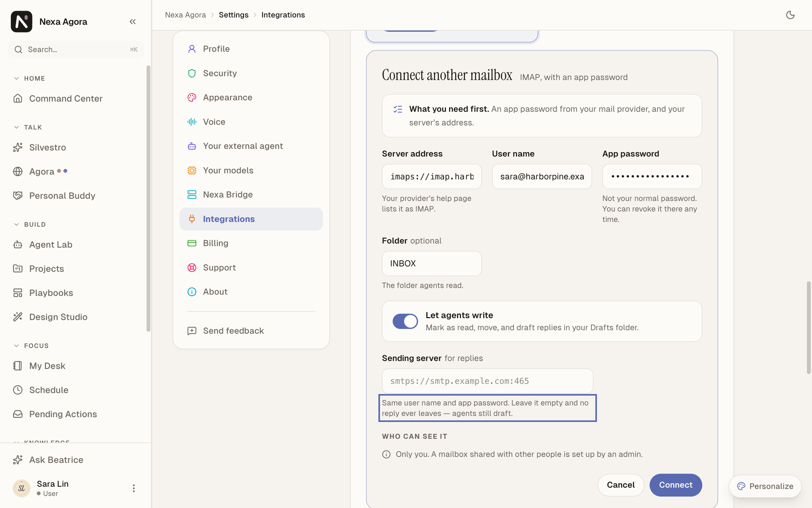Collapse the FOCUS section
Screen dimensions: 812x508
tap(31, 346)
